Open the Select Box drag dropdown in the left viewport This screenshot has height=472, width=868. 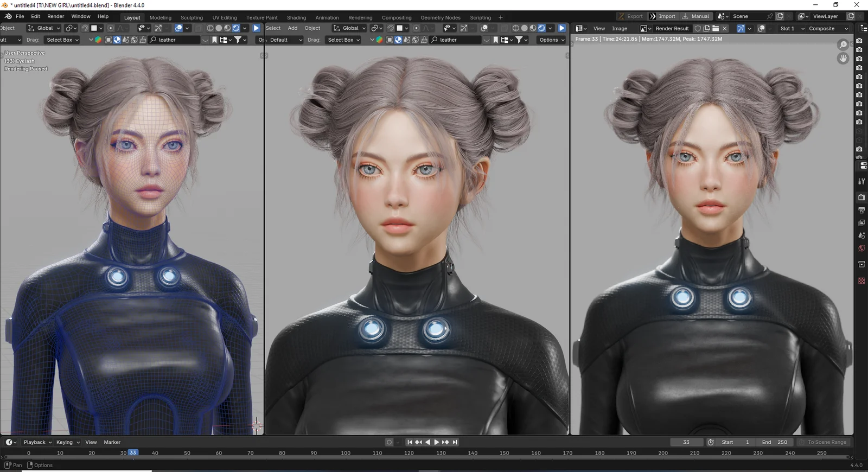click(x=62, y=40)
